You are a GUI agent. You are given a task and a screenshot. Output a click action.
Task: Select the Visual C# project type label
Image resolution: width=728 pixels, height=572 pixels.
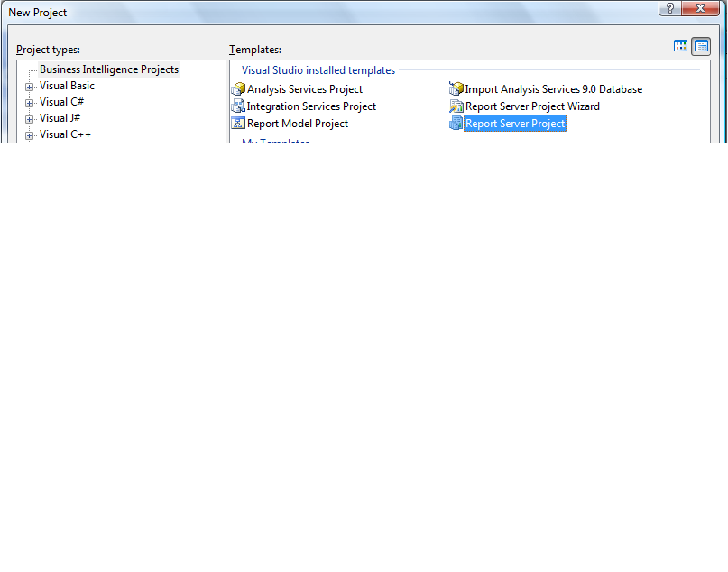61,102
